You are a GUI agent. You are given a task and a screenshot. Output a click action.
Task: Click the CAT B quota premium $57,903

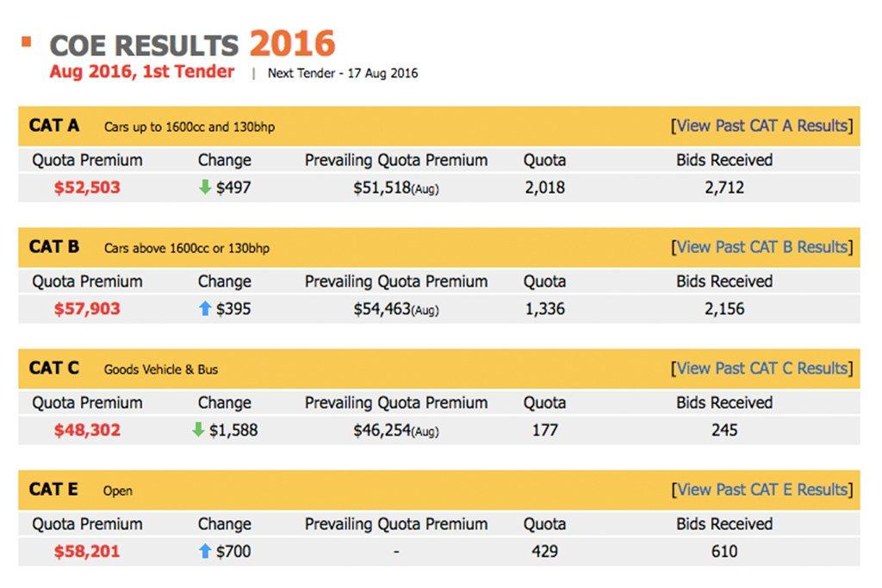[87, 309]
